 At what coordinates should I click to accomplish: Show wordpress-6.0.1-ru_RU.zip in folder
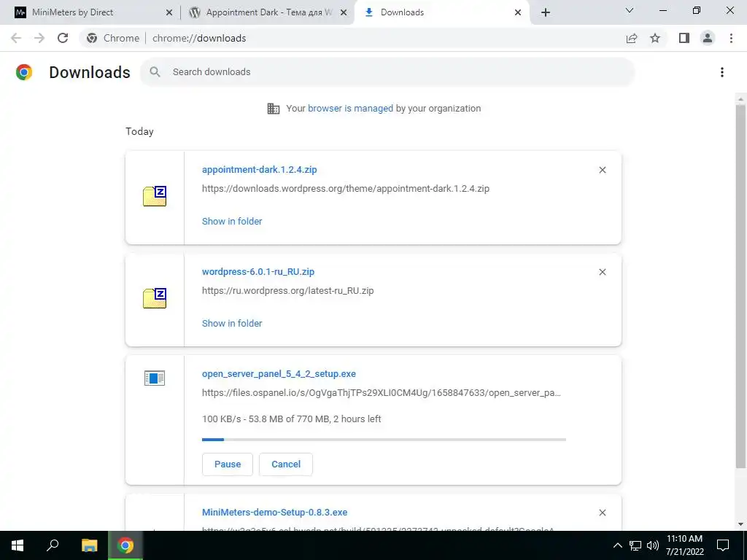pos(232,323)
